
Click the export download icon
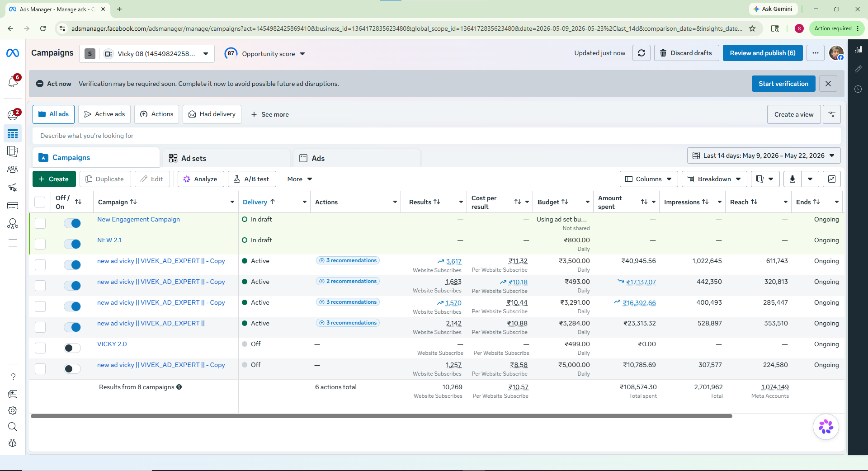coord(792,179)
